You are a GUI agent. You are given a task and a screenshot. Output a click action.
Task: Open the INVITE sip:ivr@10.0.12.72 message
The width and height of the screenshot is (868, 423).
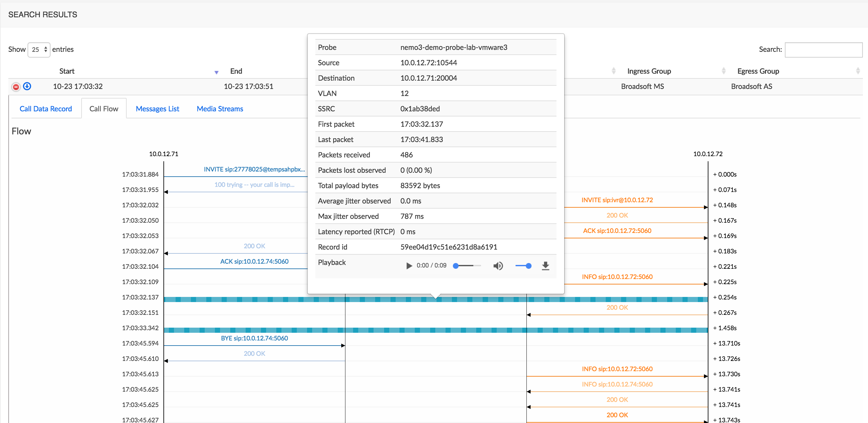pos(617,200)
